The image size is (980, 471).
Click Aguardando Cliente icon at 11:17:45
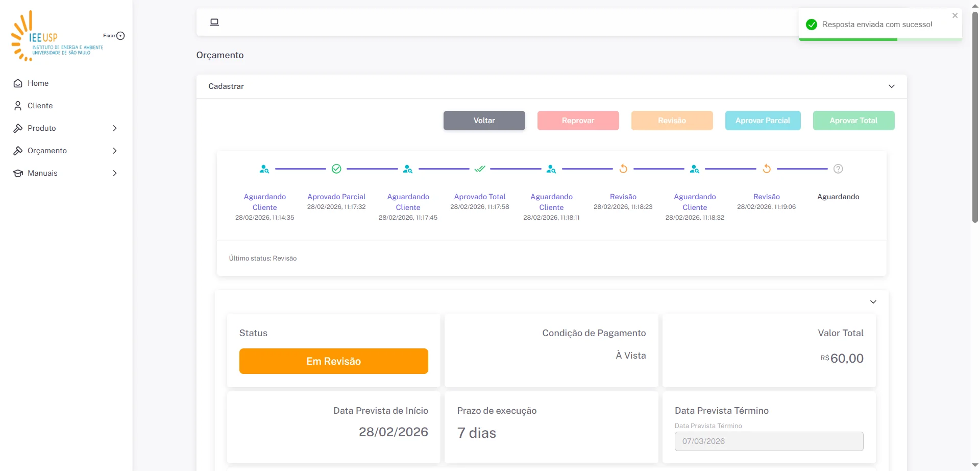(408, 169)
